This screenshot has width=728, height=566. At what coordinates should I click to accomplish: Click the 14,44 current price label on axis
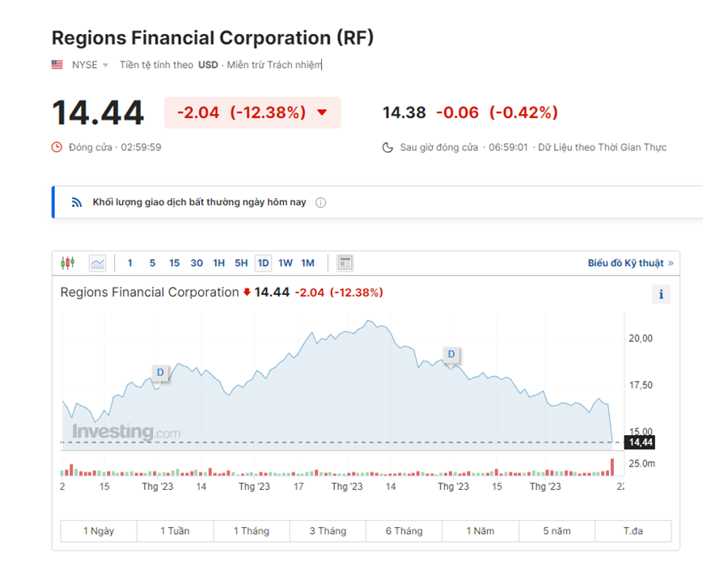640,442
